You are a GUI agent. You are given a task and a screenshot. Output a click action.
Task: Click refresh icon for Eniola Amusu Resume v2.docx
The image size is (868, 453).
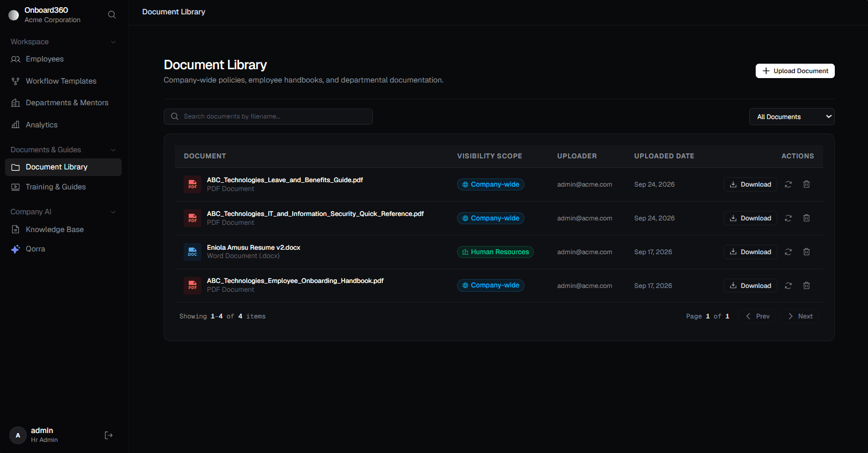(788, 252)
